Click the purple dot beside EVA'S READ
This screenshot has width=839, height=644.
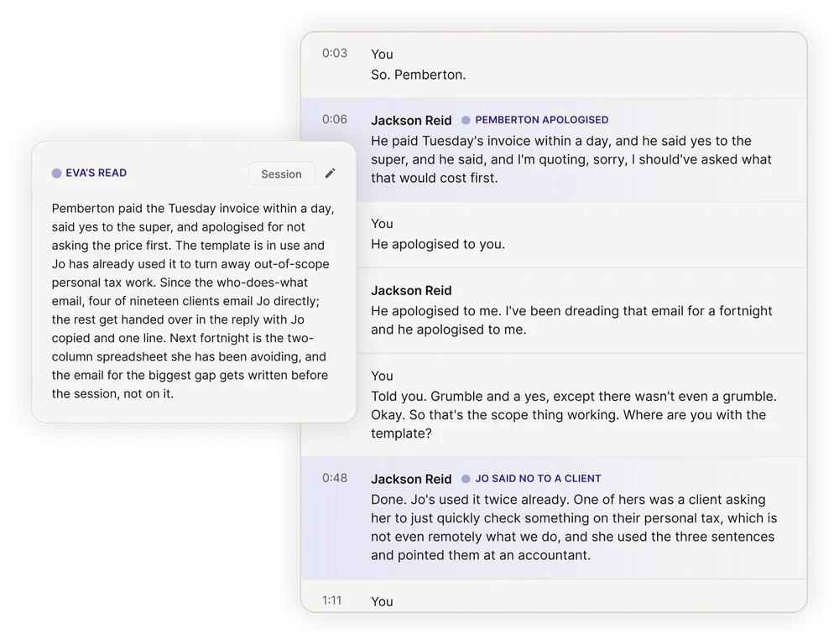click(57, 173)
